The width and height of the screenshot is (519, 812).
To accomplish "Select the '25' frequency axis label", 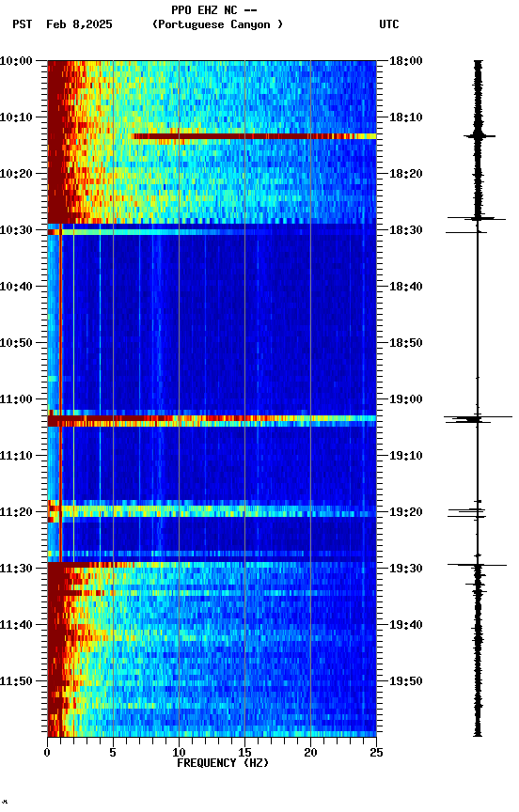I will [x=376, y=753].
